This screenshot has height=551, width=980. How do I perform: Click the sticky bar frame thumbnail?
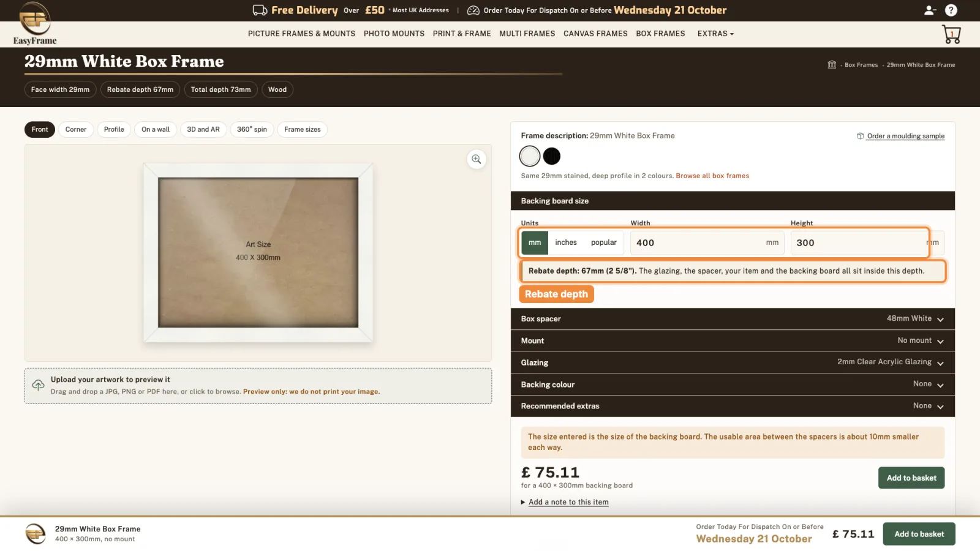(36, 534)
